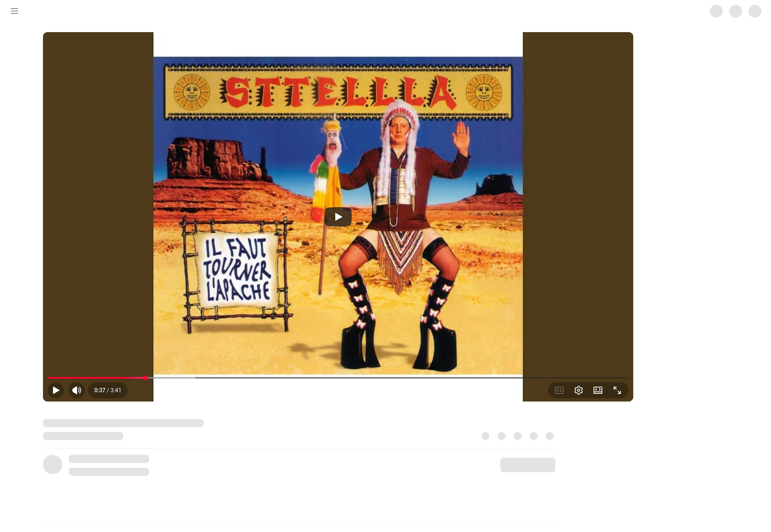This screenshot has width=771, height=532.
Task: Click the large center play overlay
Action: tap(338, 217)
